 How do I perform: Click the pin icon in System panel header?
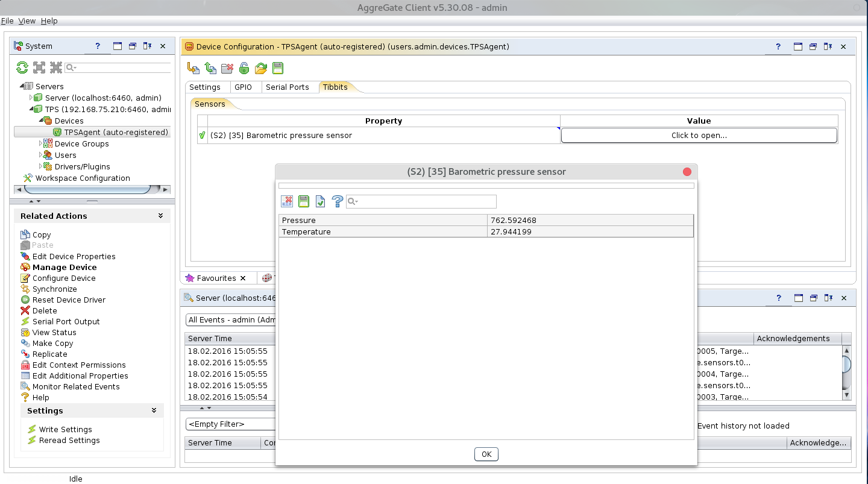[x=148, y=46]
